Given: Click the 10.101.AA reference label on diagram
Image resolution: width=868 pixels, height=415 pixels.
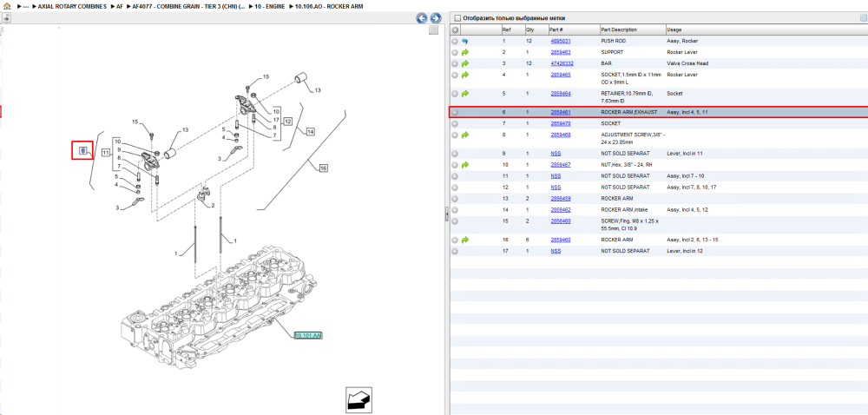Looking at the screenshot, I should tap(308, 335).
